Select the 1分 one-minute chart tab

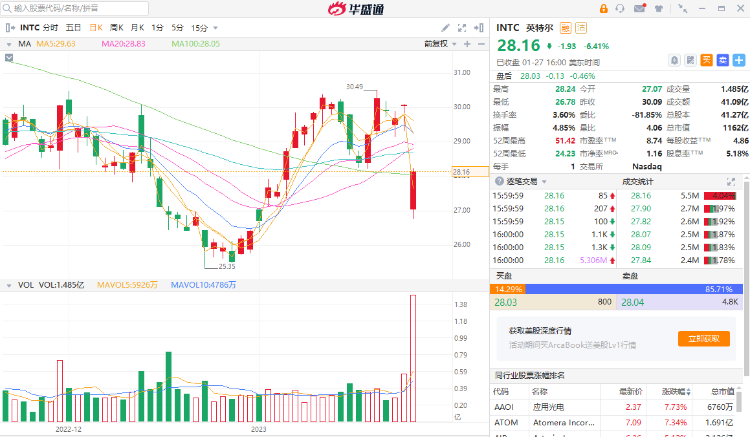coord(157,28)
